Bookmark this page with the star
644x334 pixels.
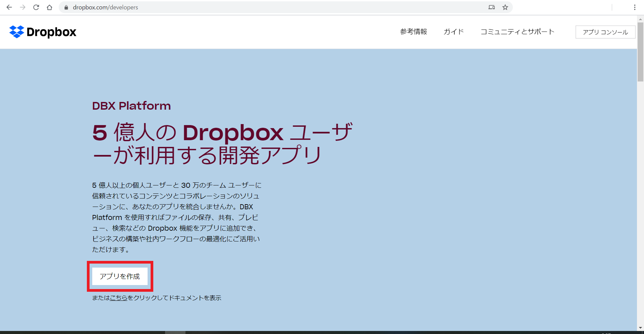tap(505, 7)
